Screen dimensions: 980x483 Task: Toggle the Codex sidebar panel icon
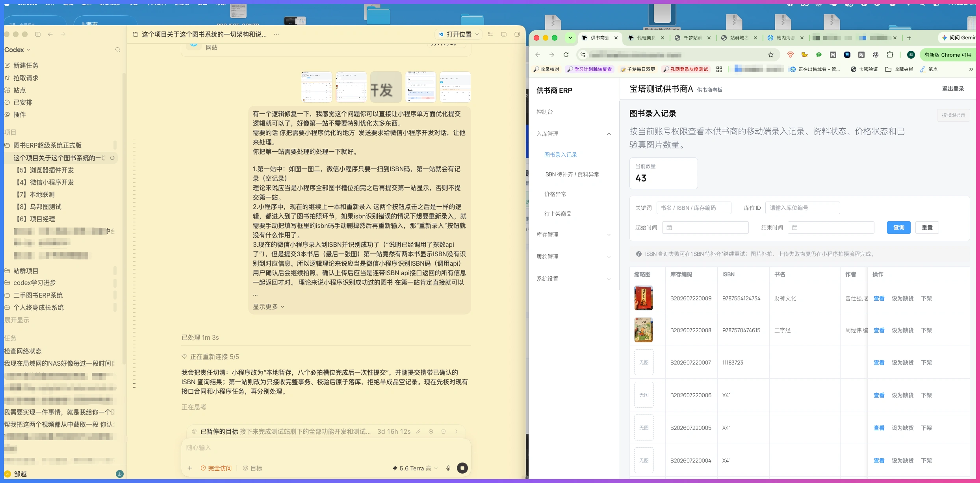[38, 34]
